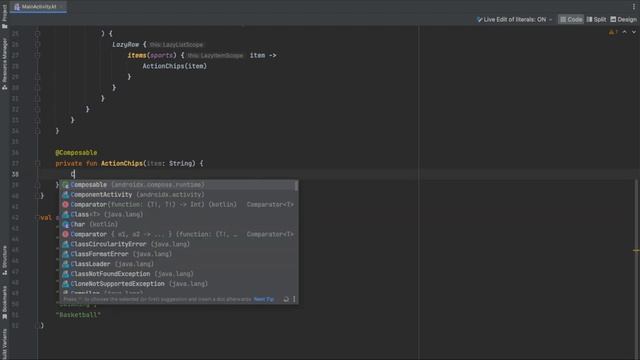Viewport: 640px width, 360px height.
Task: Click the ActionChips(item) call in LazyRow
Action: pyautogui.click(x=175, y=66)
